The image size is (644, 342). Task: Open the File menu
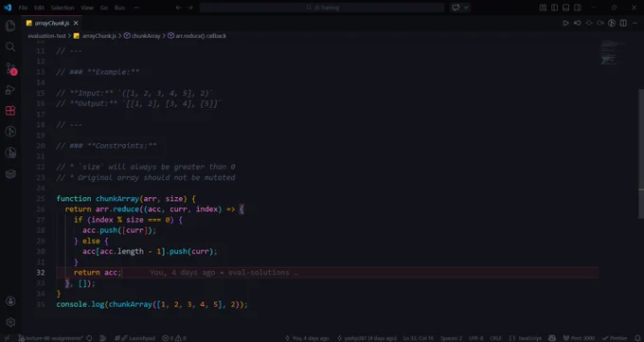coord(23,8)
